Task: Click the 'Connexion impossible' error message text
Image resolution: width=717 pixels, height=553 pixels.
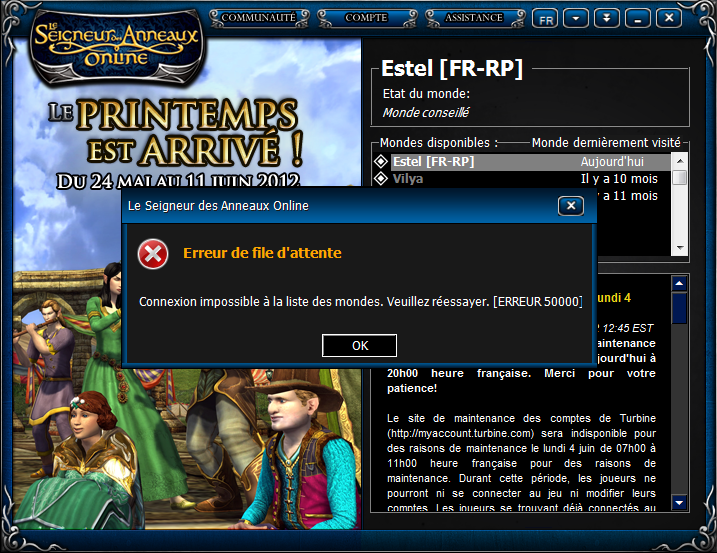Action: [x=361, y=302]
